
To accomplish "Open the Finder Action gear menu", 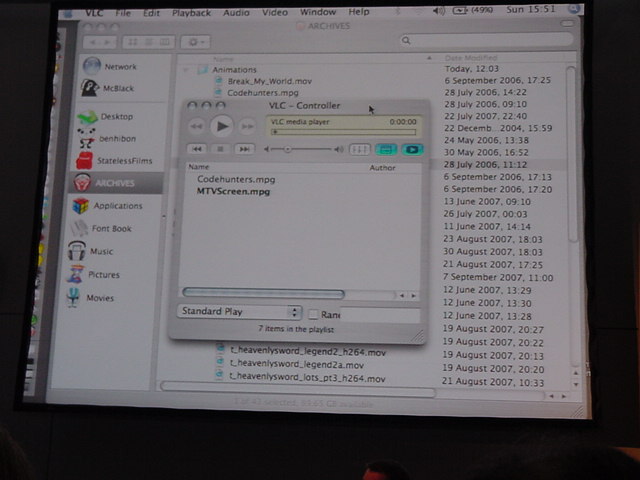I will click(196, 42).
